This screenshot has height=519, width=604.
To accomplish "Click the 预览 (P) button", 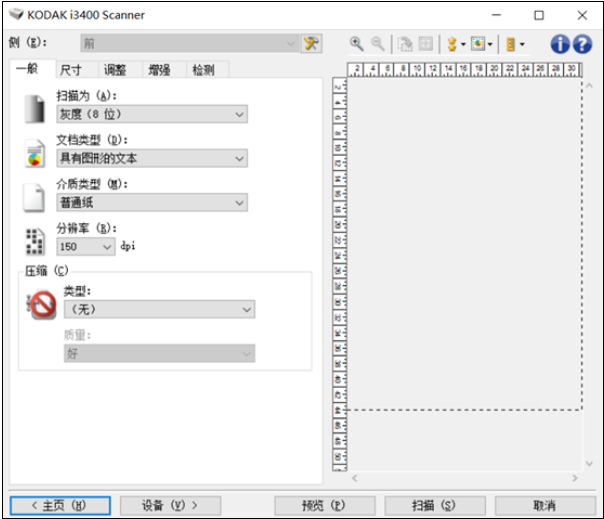I will click(324, 506).
